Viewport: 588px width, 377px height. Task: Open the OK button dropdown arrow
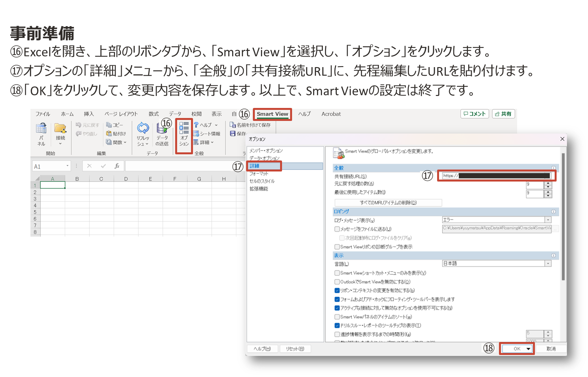(528, 349)
